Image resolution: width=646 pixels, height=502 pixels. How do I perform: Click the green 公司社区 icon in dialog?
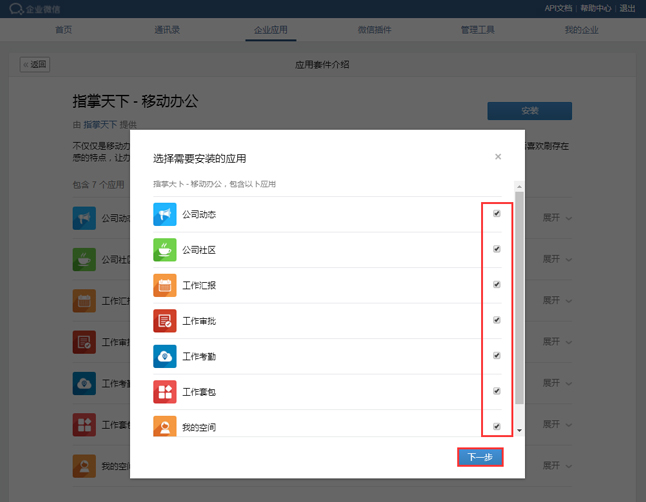click(x=165, y=250)
